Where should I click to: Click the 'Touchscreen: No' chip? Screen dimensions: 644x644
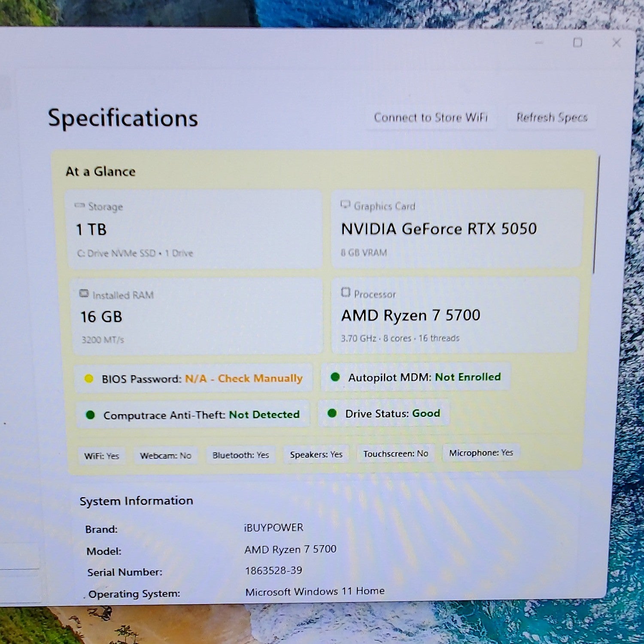point(396,454)
